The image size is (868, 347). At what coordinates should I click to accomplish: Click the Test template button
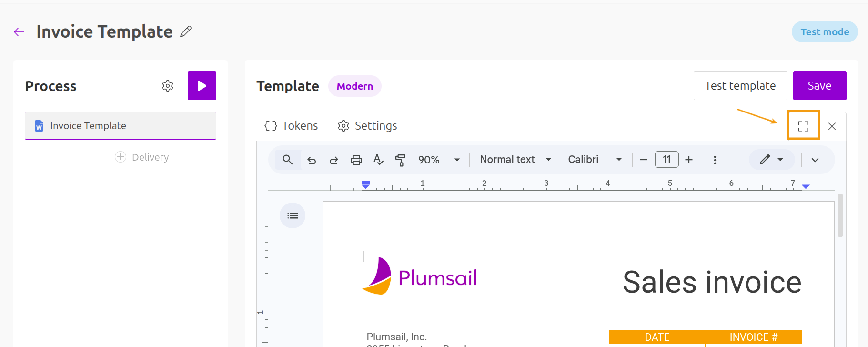[740, 86]
